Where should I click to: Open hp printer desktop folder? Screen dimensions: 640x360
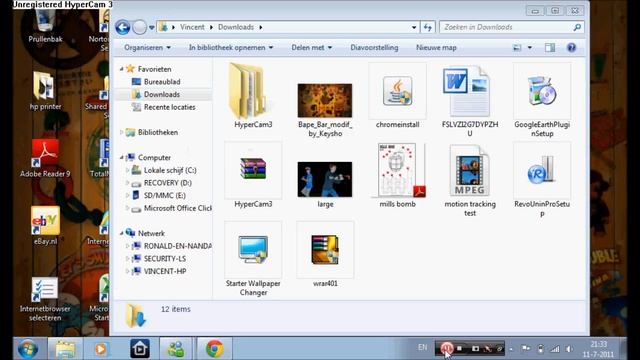[45, 91]
